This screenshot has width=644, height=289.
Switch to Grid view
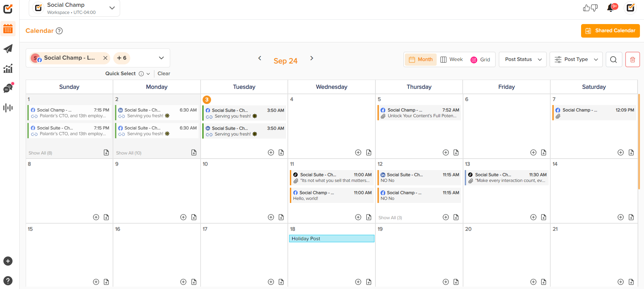coord(480,60)
